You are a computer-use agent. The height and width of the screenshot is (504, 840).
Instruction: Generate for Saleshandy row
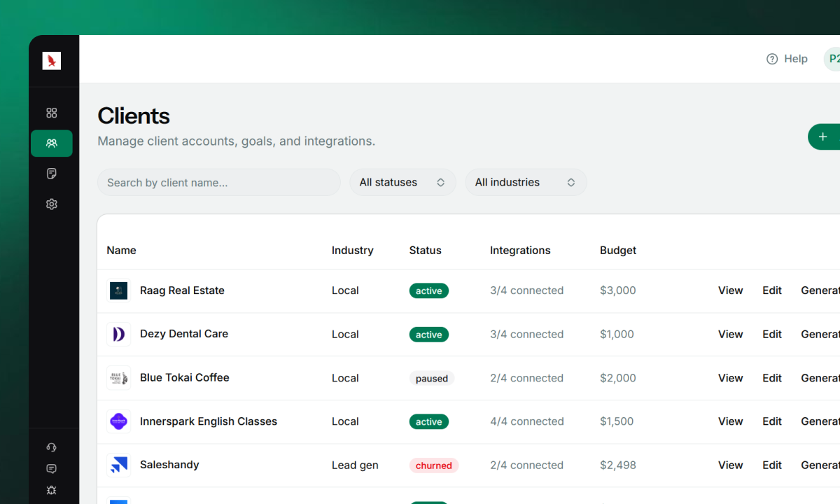tap(820, 465)
